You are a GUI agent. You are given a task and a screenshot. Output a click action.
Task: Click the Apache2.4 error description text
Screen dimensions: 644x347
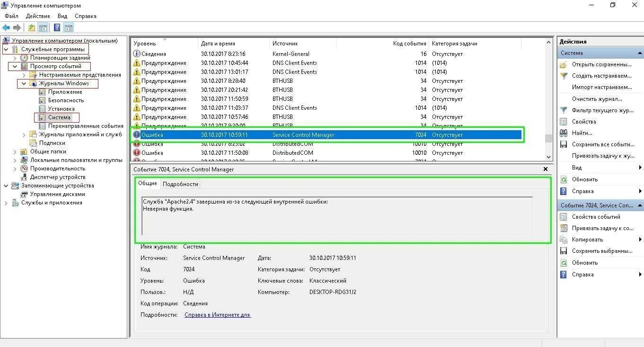[235, 205]
